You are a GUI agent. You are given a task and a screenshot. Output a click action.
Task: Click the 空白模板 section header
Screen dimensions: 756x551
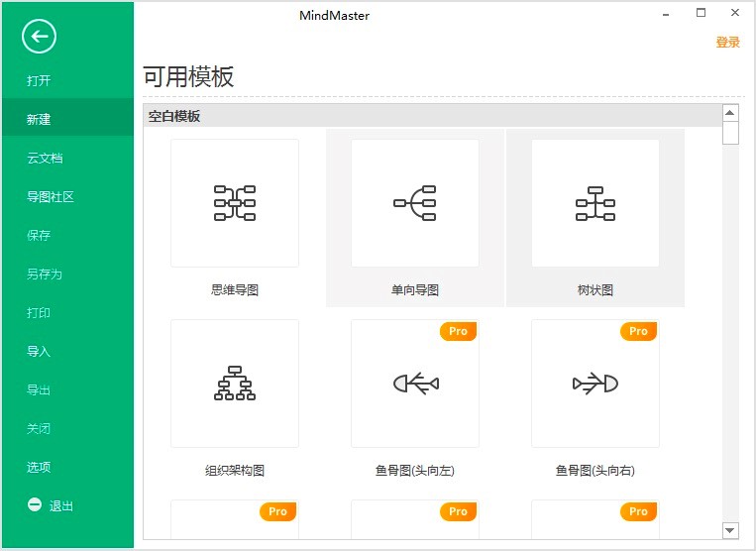coord(432,116)
